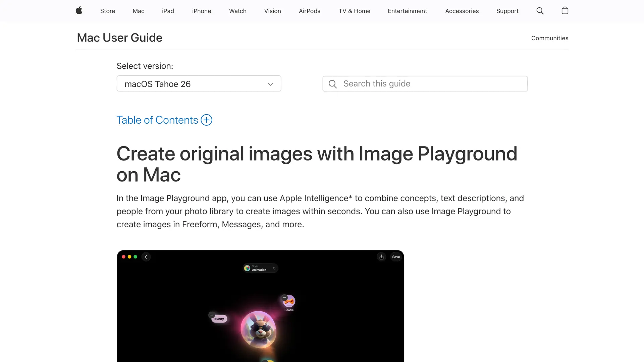Click the Table of Contents link text
This screenshot has width=644, height=362.
(x=157, y=120)
